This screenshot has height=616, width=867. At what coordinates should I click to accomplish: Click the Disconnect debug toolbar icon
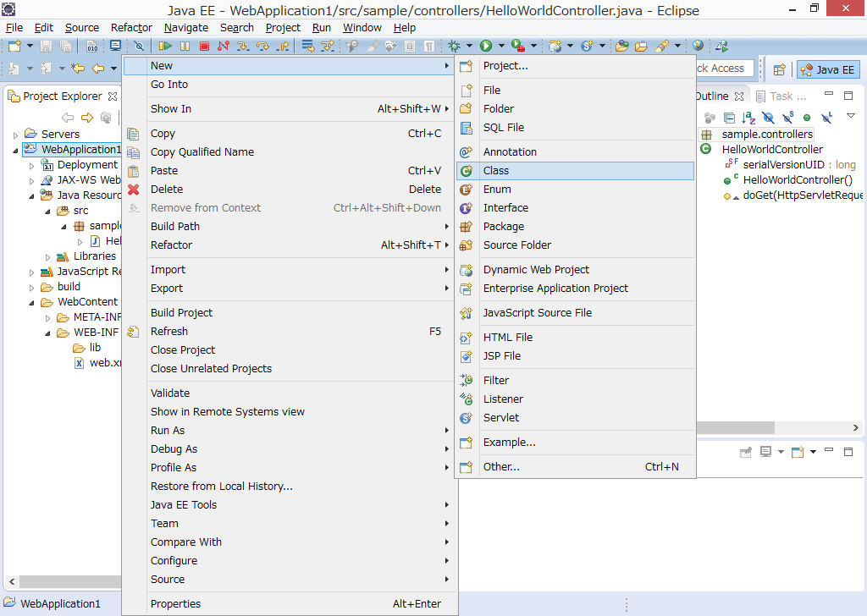tap(224, 47)
